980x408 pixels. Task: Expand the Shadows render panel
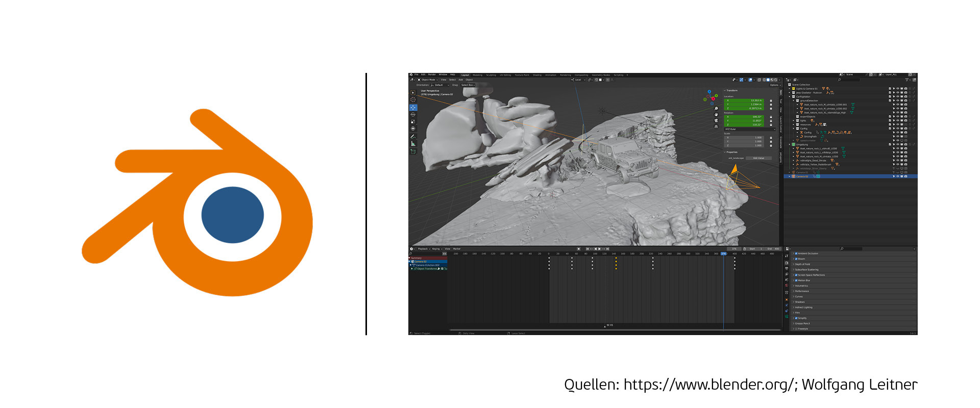[799, 302]
